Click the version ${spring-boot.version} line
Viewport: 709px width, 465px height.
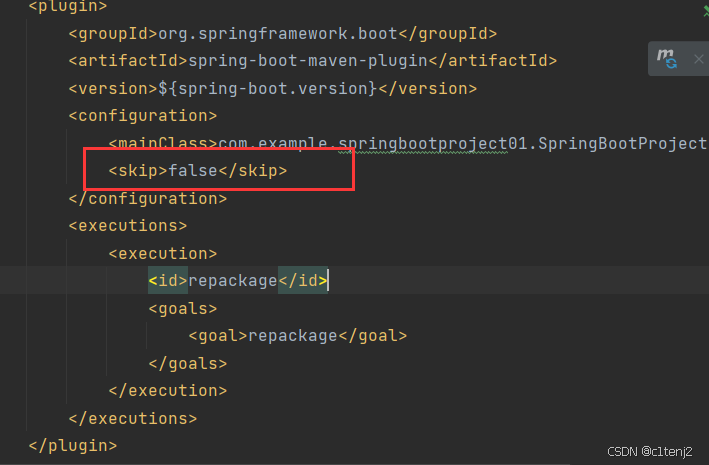click(x=273, y=88)
